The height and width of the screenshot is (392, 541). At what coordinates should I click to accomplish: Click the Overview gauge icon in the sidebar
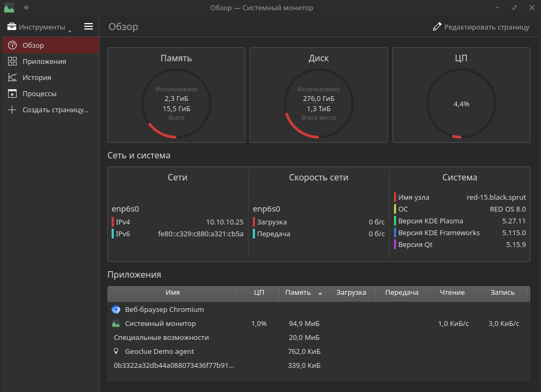point(12,46)
